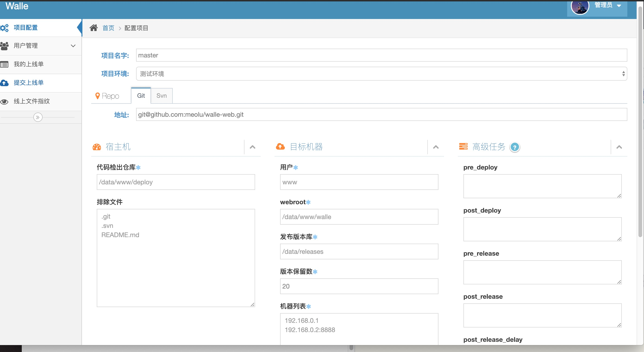Click the home icon in breadcrumb
This screenshot has width=644, height=352.
(x=94, y=28)
